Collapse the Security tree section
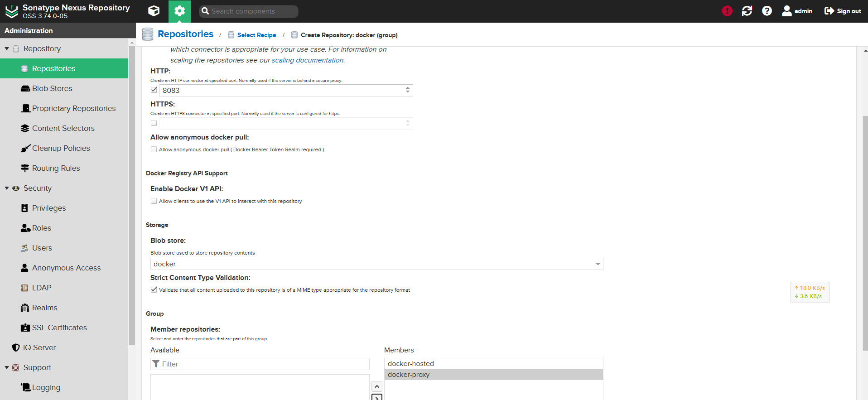Image resolution: width=868 pixels, height=400 pixels. click(7, 188)
